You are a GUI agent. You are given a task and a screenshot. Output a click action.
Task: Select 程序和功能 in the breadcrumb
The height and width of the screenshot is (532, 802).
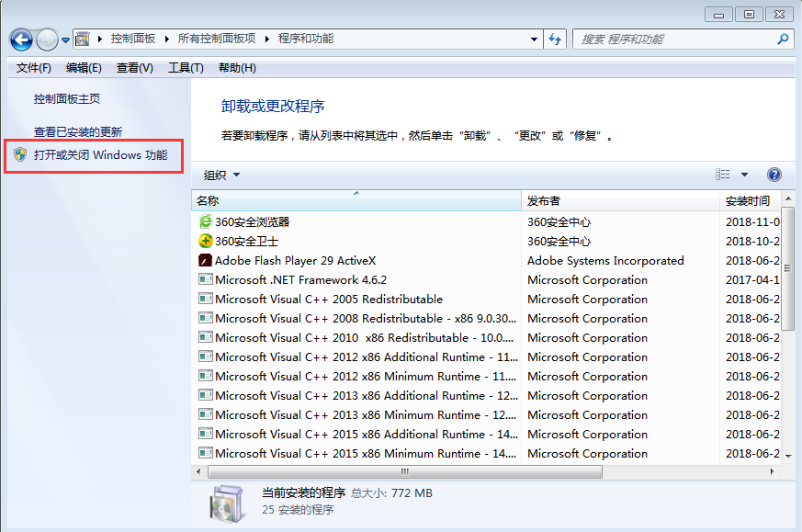tap(306, 39)
